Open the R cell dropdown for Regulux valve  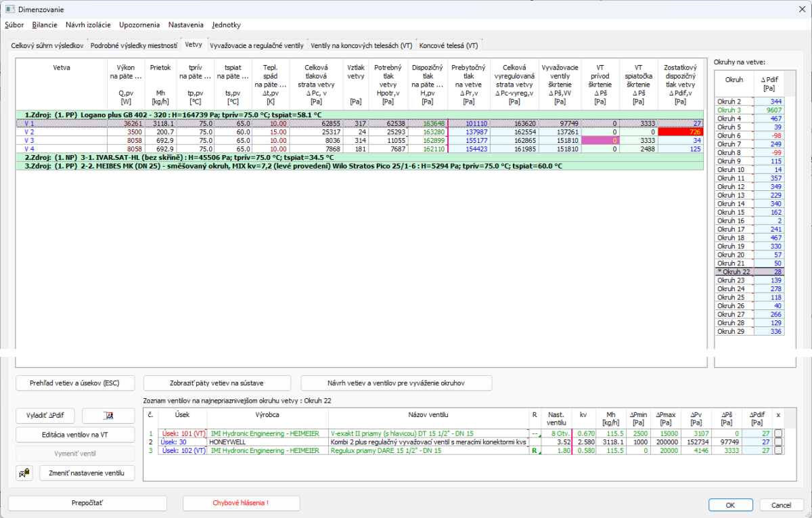click(x=535, y=450)
